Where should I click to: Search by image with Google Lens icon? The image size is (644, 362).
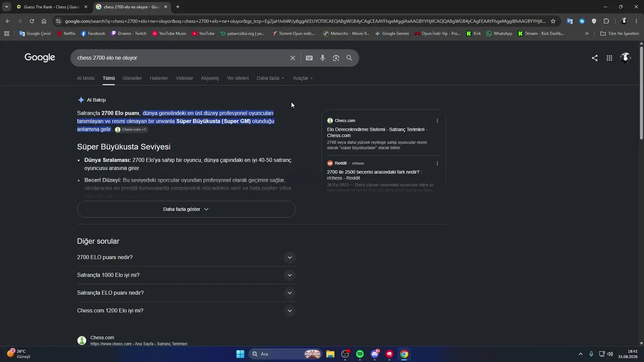336,58
